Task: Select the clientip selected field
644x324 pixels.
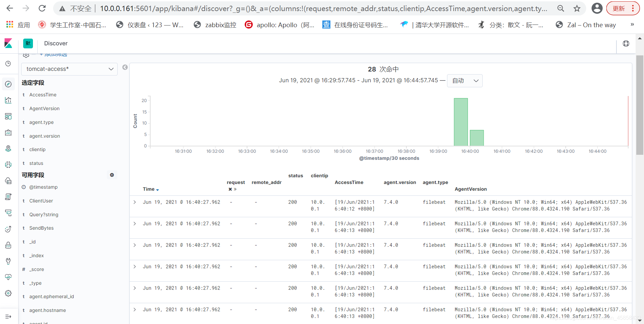Action: point(37,149)
